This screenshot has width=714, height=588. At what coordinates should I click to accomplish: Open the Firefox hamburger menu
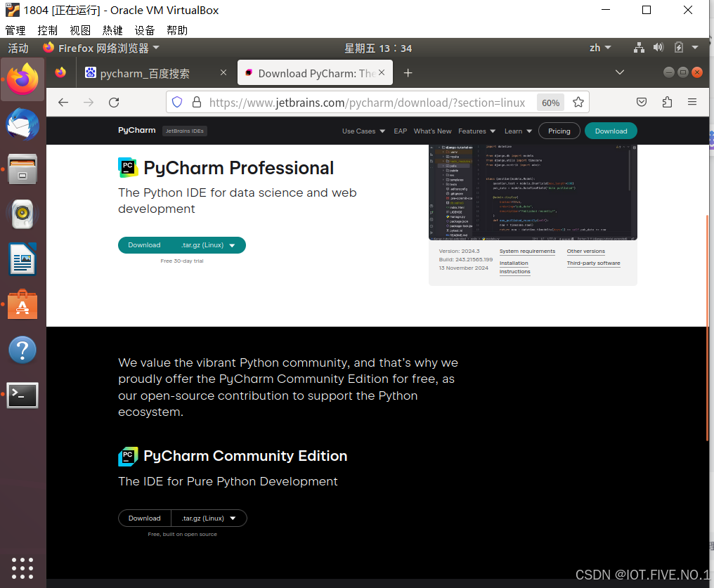tap(692, 103)
